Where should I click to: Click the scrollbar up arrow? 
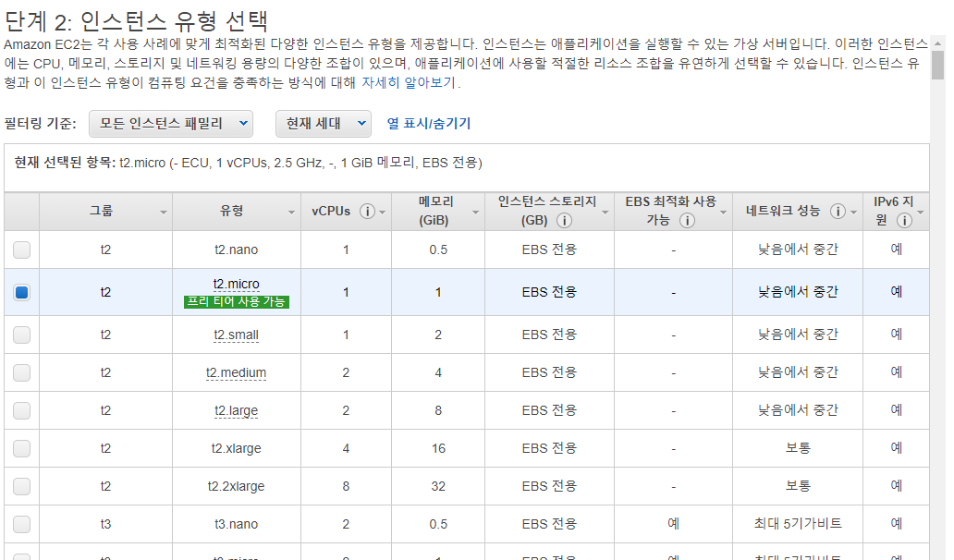point(937,43)
